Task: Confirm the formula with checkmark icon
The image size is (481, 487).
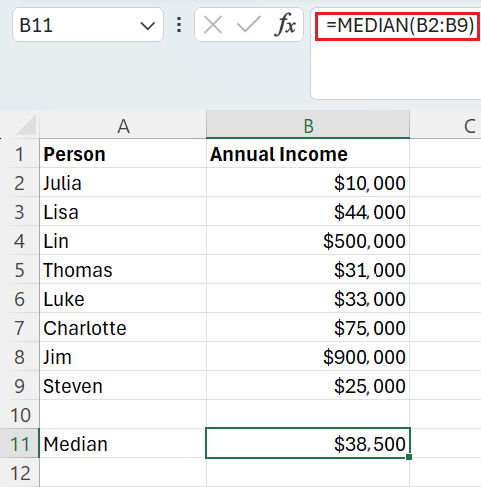Action: [x=248, y=25]
